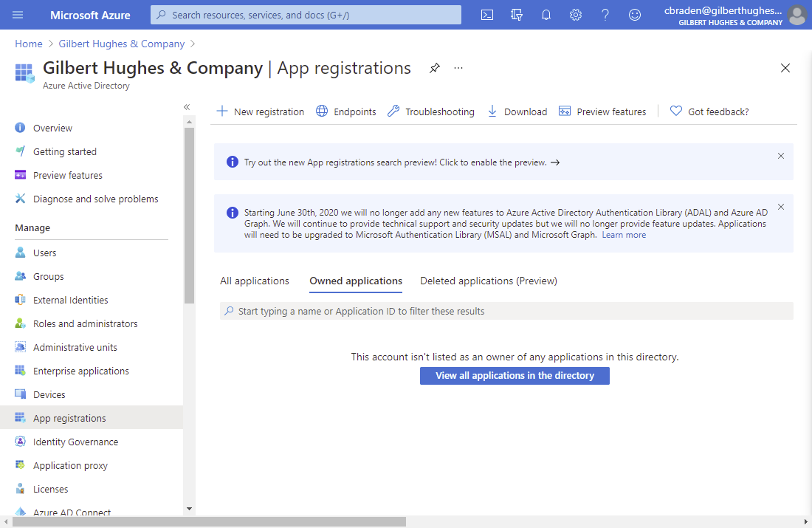The height and width of the screenshot is (528, 812).
Task: Click the Groups icon in sidebar
Action: tap(20, 276)
